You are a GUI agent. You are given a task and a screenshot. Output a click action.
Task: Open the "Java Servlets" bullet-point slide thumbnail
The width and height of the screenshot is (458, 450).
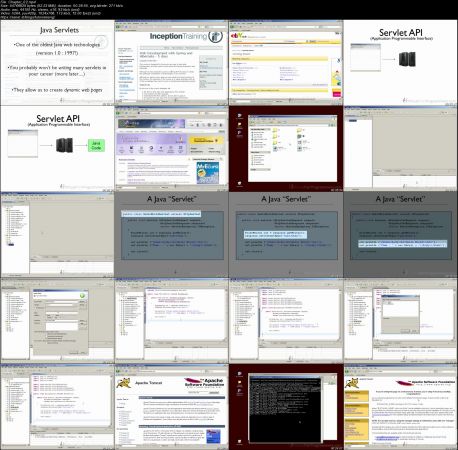click(x=57, y=63)
